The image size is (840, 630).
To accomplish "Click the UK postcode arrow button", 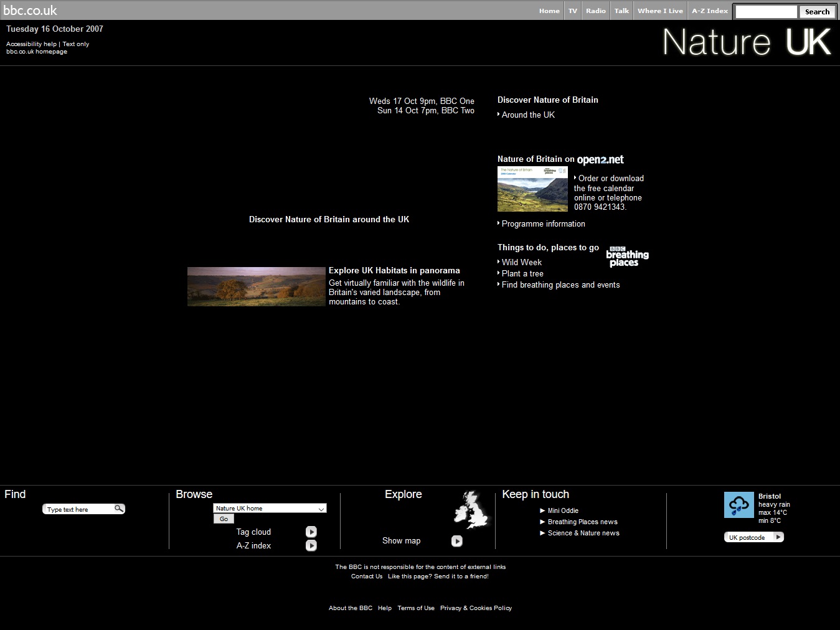I will tap(778, 537).
